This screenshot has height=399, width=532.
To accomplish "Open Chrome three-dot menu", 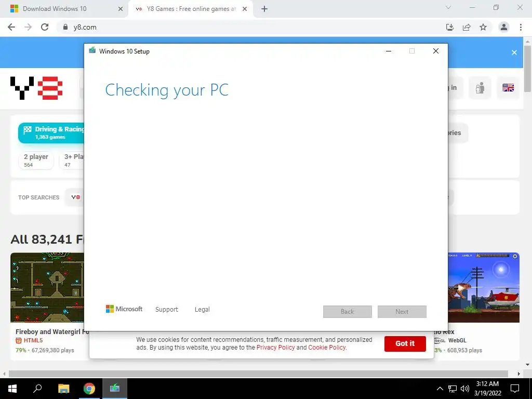I will point(521,27).
